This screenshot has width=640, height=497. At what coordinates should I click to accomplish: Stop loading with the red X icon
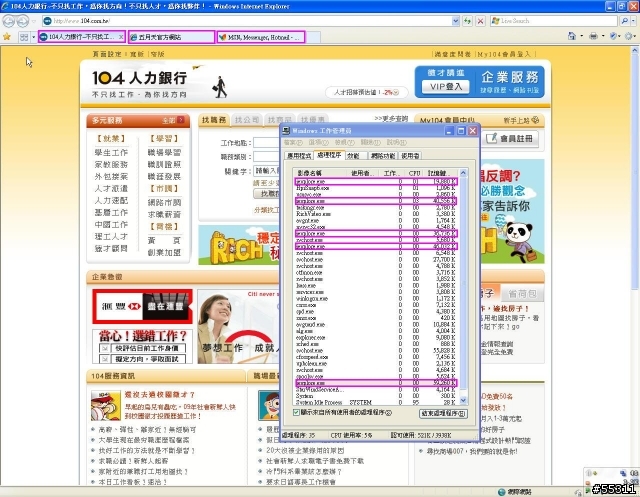(481, 21)
